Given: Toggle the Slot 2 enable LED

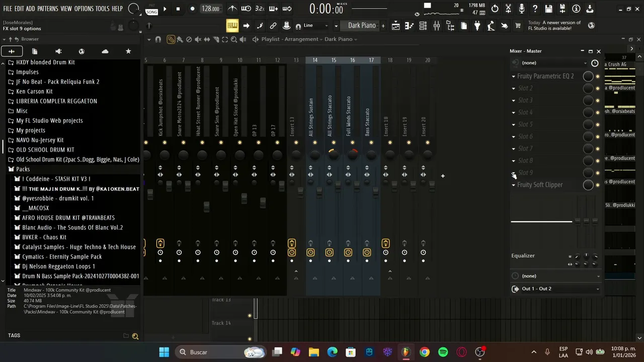Looking at the screenshot, I should pyautogui.click(x=598, y=88).
